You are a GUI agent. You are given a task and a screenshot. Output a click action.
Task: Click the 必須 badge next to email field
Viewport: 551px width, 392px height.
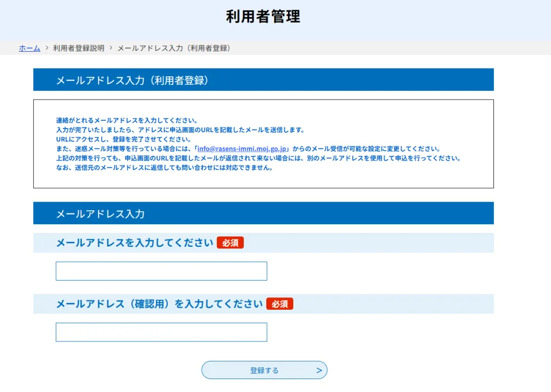tap(230, 243)
